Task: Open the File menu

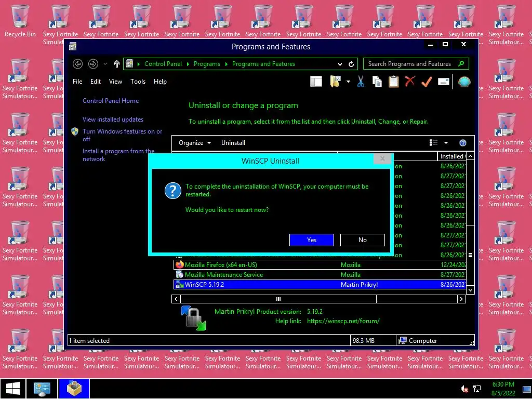Action: click(77, 82)
